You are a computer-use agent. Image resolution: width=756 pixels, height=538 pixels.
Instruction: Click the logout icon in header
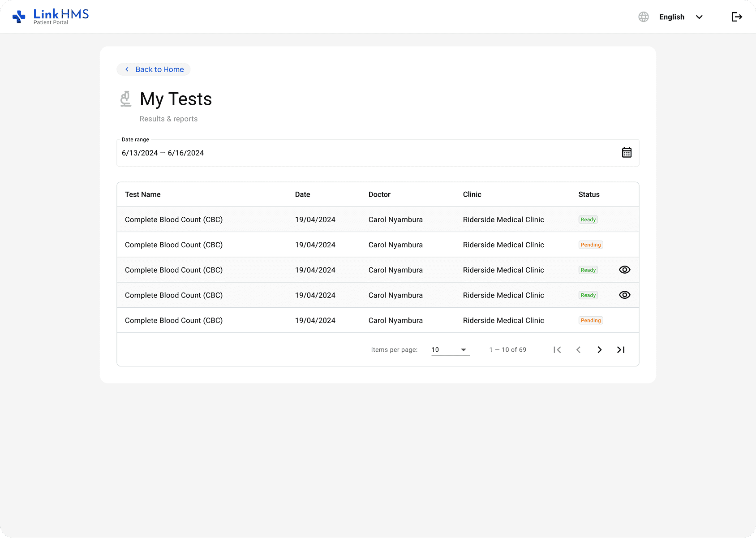click(x=737, y=17)
